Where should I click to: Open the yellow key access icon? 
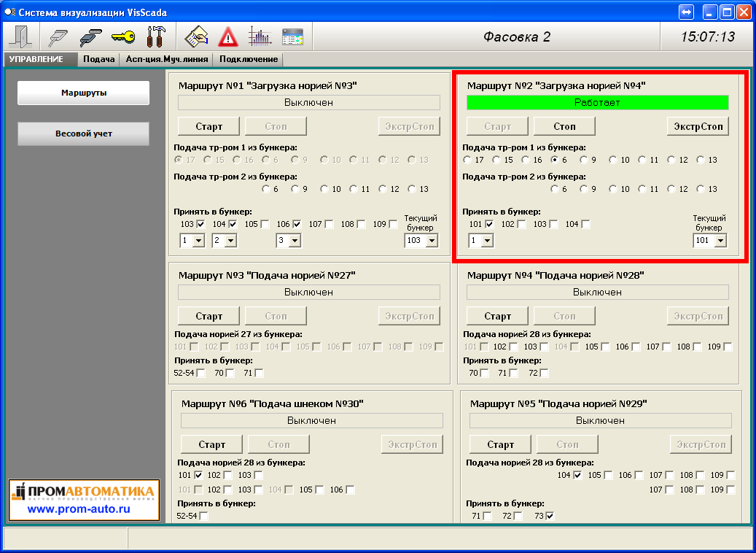pos(122,36)
